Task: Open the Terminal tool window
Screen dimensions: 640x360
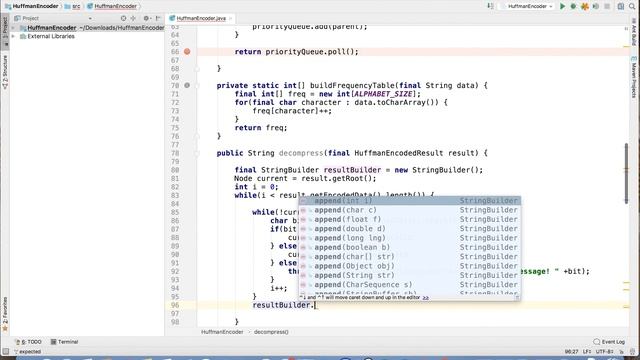Action: (64, 342)
